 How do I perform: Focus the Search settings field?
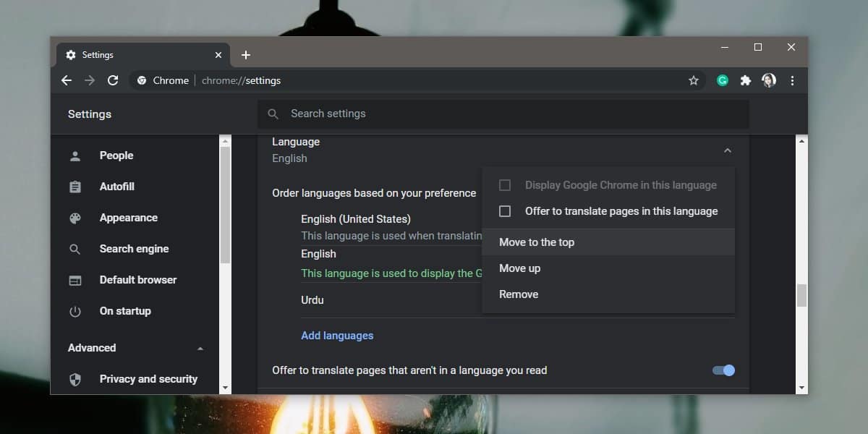click(x=503, y=114)
